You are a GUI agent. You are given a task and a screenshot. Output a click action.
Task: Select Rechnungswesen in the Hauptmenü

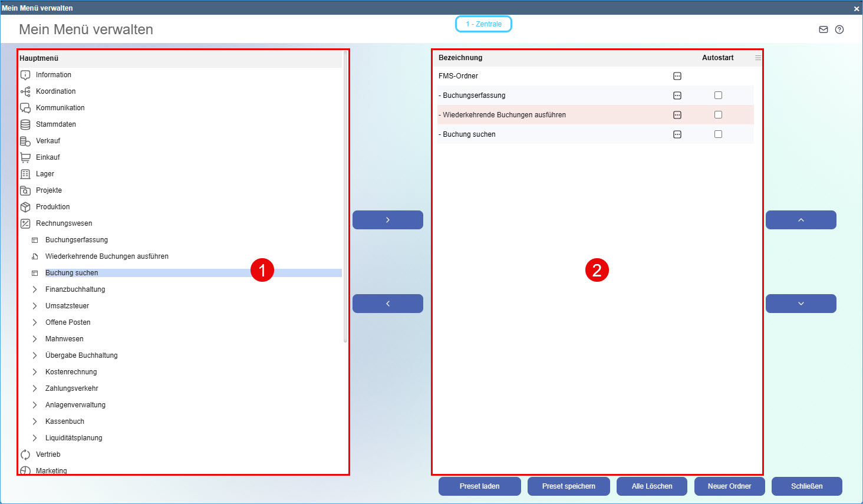coord(64,223)
